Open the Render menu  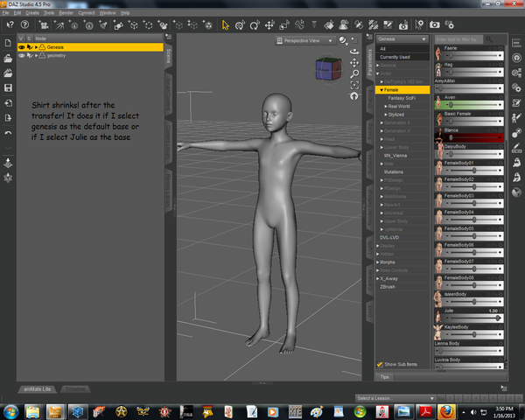pos(66,14)
